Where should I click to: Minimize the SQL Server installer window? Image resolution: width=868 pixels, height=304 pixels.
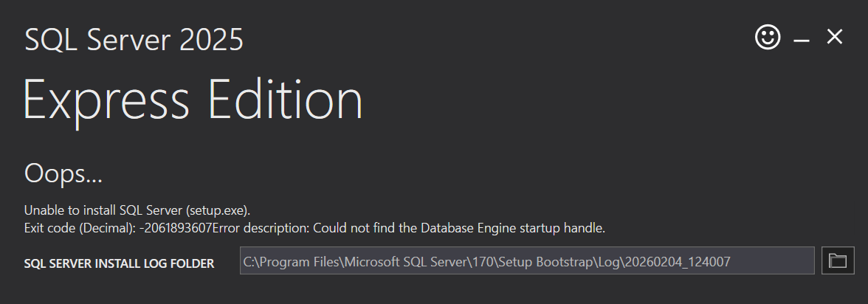click(x=802, y=39)
